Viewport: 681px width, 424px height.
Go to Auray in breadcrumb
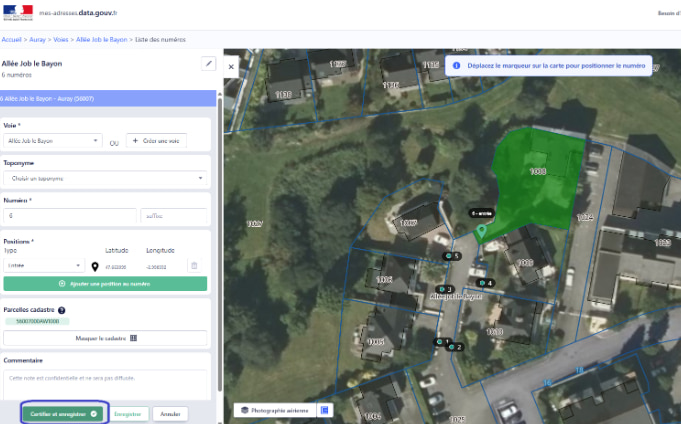click(x=37, y=40)
